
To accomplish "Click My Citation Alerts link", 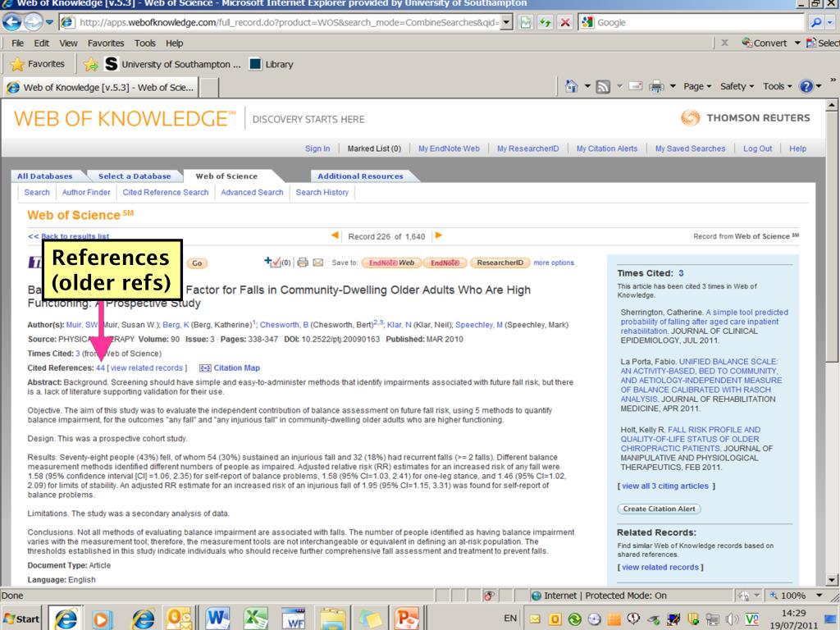I will (607, 148).
